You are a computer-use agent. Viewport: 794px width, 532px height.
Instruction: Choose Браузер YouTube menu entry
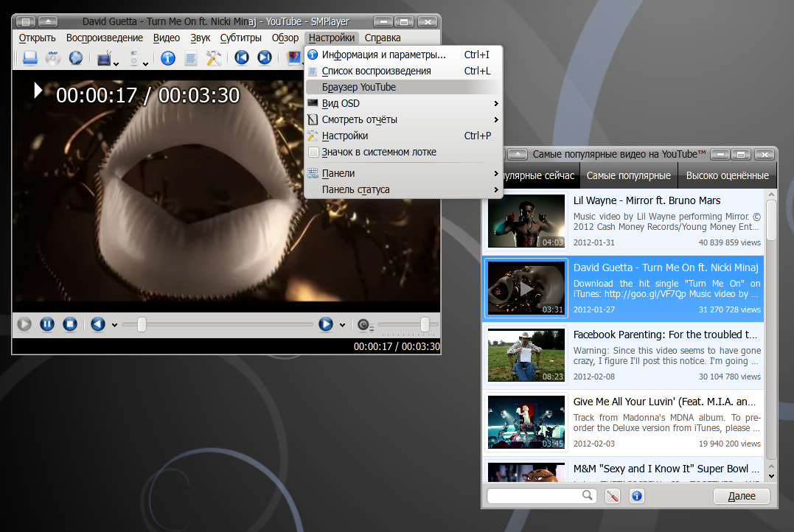click(403, 87)
